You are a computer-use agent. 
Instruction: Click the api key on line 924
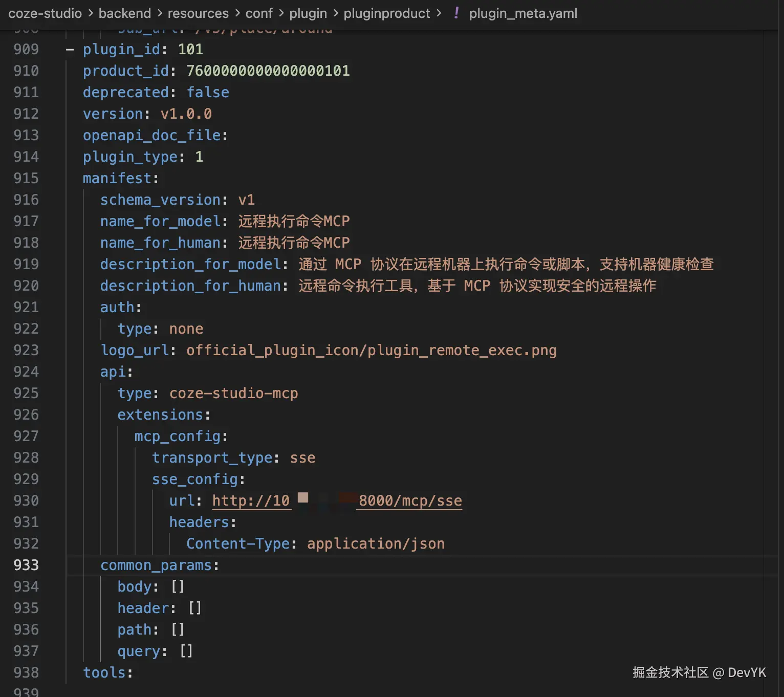pos(113,372)
